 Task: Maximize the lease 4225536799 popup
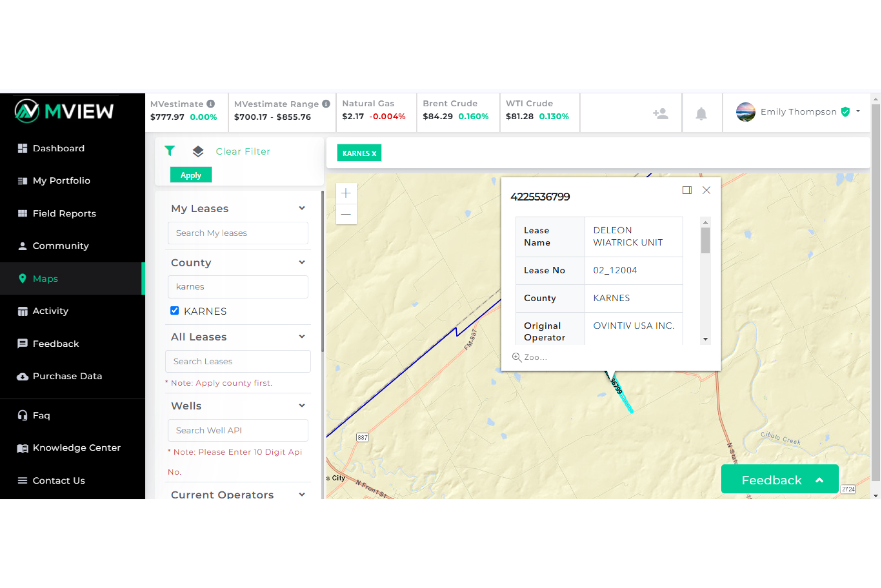pyautogui.click(x=687, y=190)
